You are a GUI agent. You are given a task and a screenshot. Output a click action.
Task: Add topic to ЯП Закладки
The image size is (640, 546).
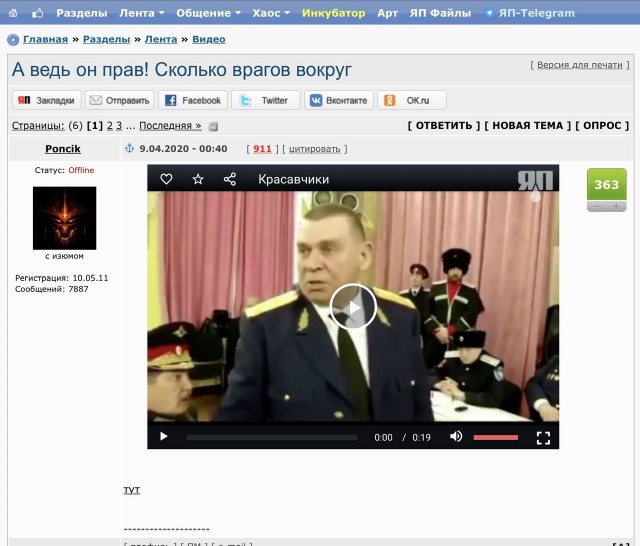click(47, 100)
